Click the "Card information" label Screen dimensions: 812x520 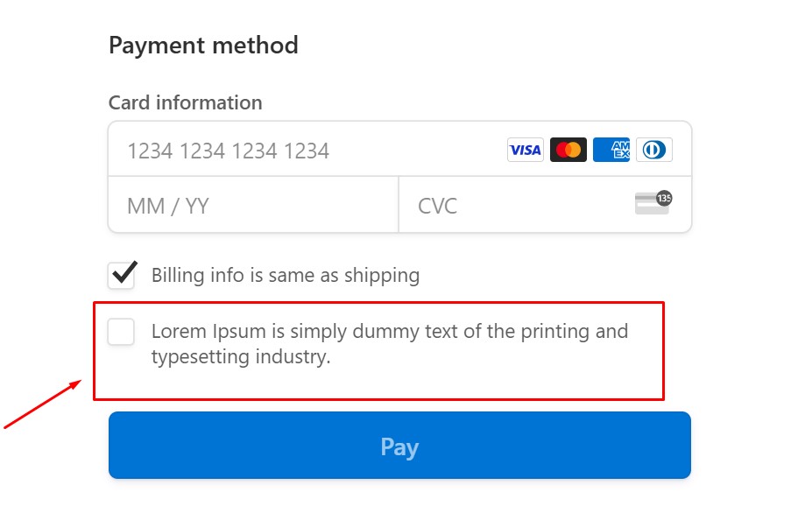pos(185,102)
